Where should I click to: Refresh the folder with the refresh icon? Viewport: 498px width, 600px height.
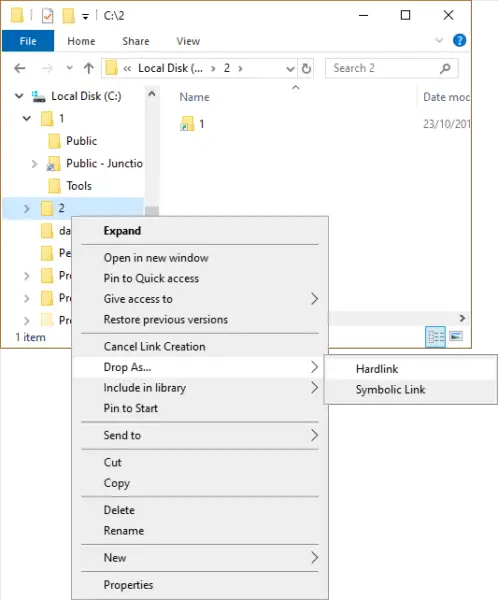[x=306, y=68]
